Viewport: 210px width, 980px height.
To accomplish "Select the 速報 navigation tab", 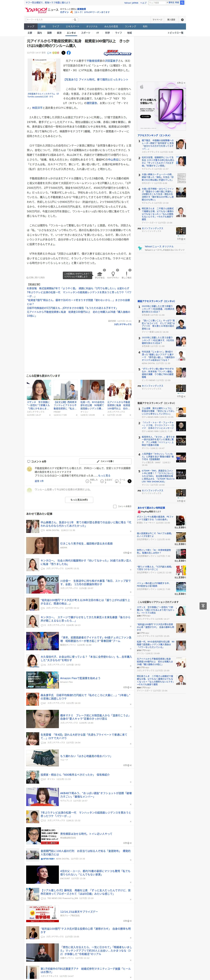I will click(43, 27).
